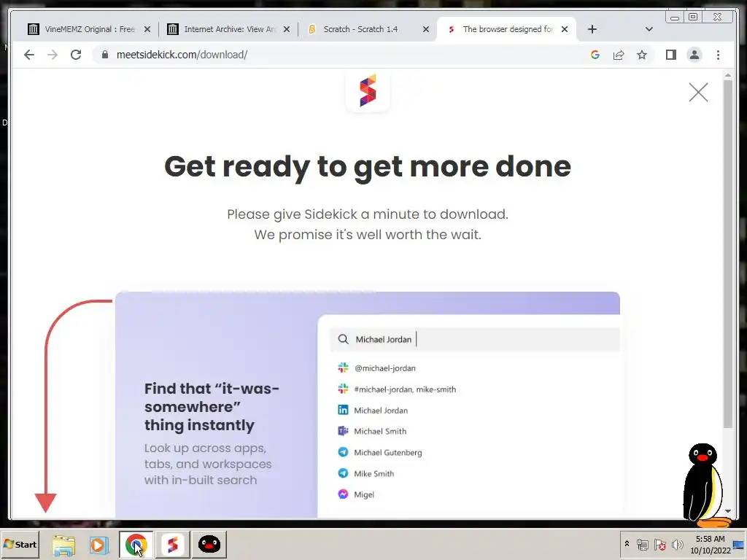Close the Internet Archive tab
This screenshot has height=560, width=747.
coord(286,29)
